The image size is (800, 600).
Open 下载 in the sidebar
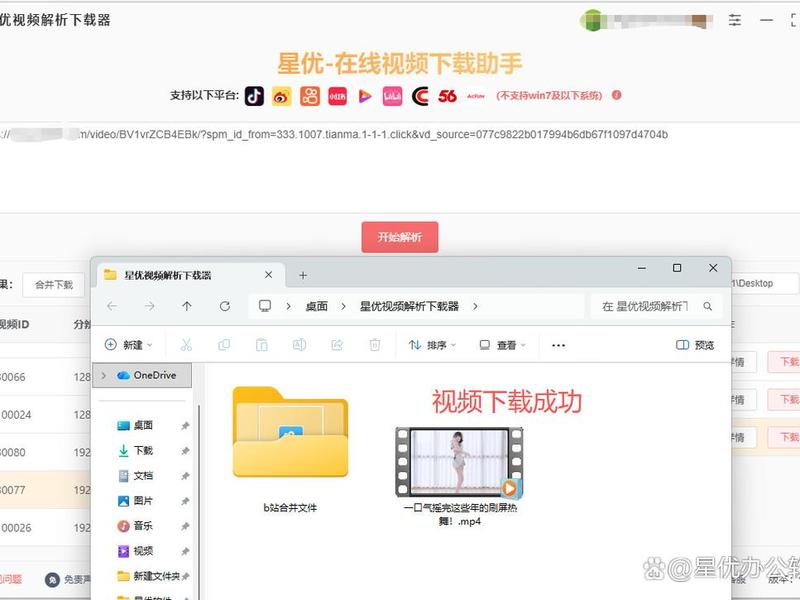[x=143, y=450]
